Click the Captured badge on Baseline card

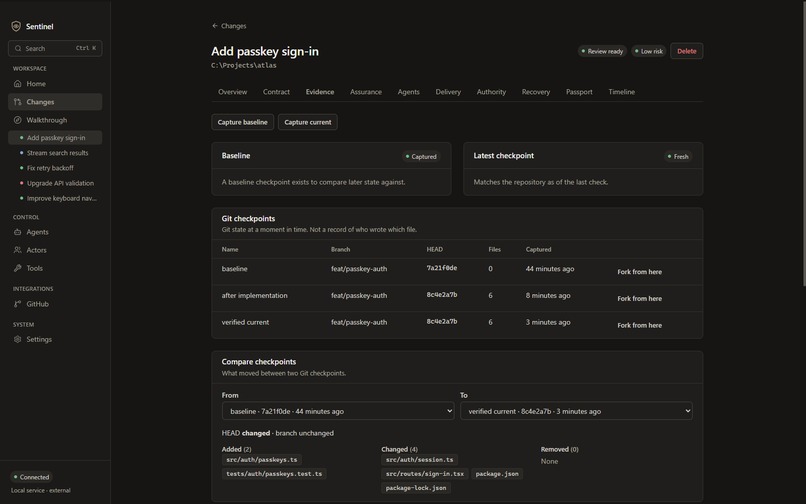coord(421,156)
